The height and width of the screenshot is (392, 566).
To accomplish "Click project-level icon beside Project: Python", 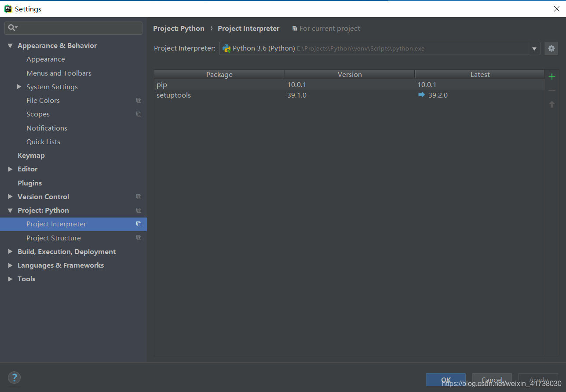I will tap(139, 211).
